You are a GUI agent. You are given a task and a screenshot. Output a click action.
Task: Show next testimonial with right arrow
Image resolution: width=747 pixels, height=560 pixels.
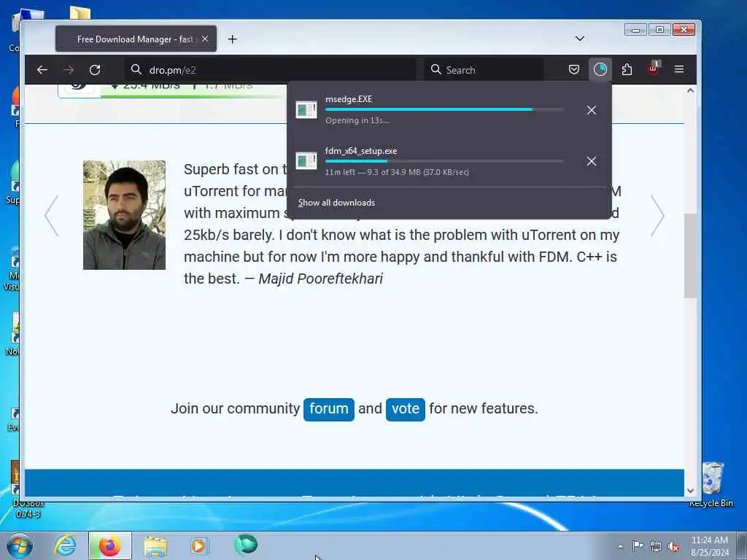657,215
